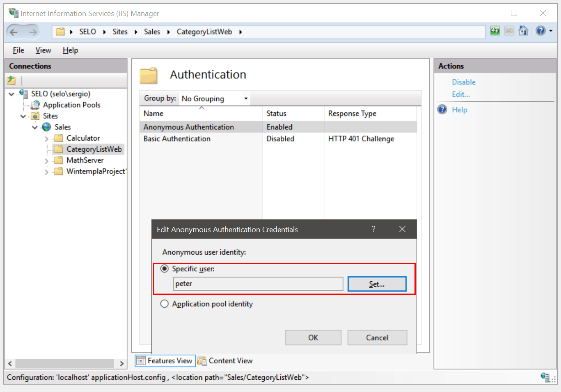This screenshot has height=392, width=561.
Task: Switch to Features View tab
Action: pos(165,361)
